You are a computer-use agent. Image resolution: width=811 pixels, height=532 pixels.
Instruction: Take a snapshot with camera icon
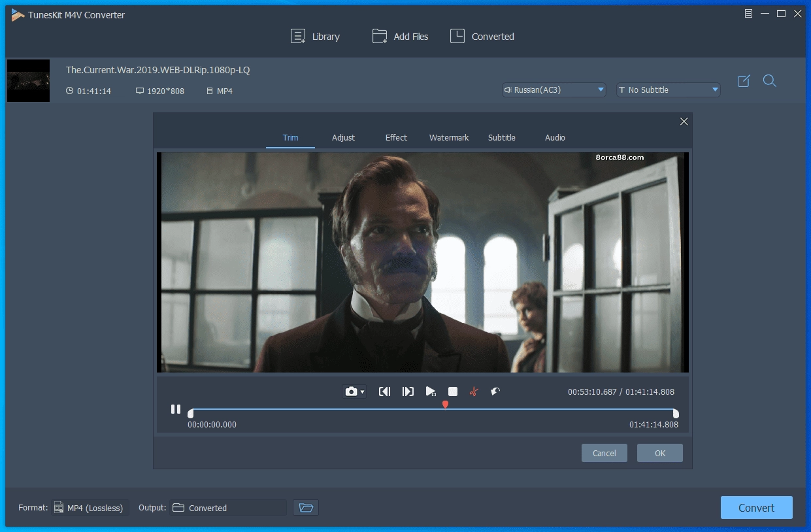pos(351,391)
